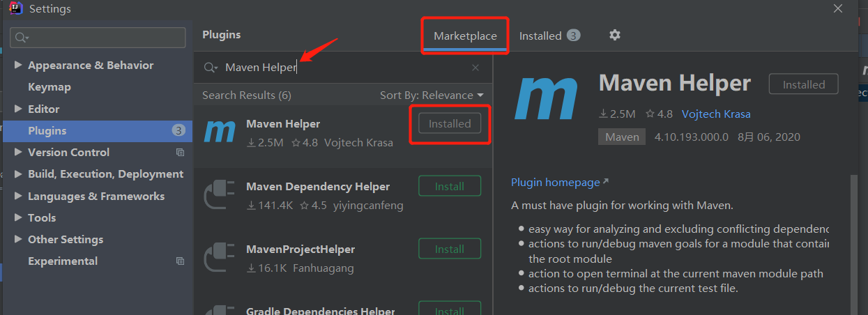Click the Fanhuagang author name

[323, 268]
